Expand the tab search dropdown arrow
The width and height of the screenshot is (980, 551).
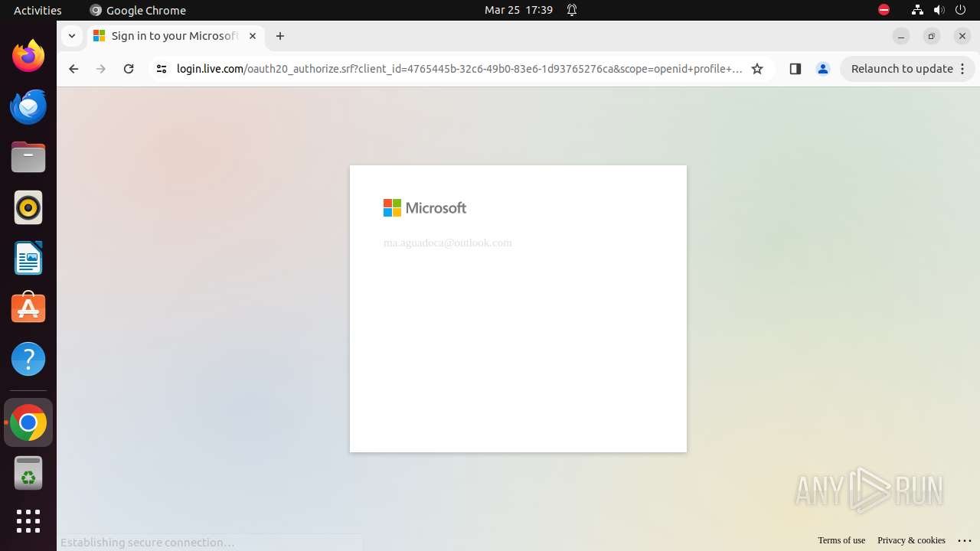[72, 36]
